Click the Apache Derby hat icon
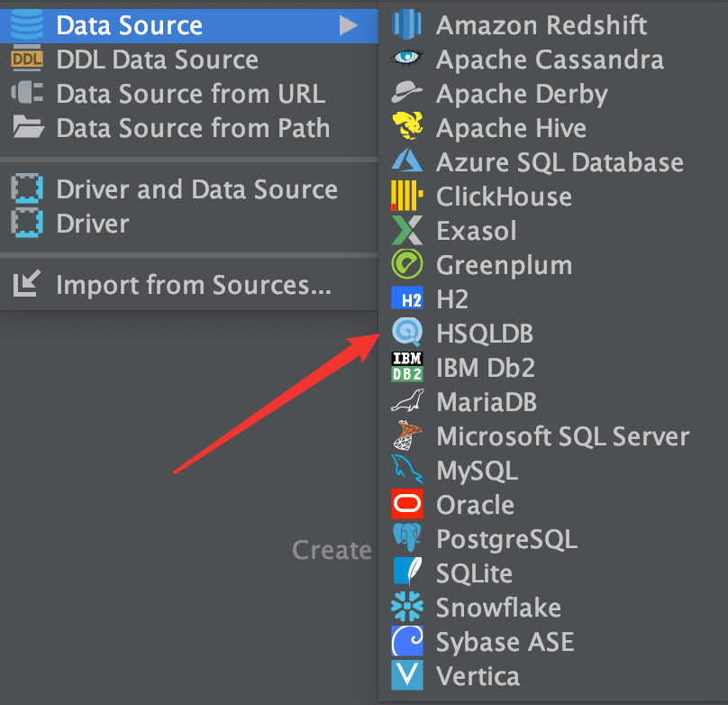The width and height of the screenshot is (728, 705). (x=406, y=92)
